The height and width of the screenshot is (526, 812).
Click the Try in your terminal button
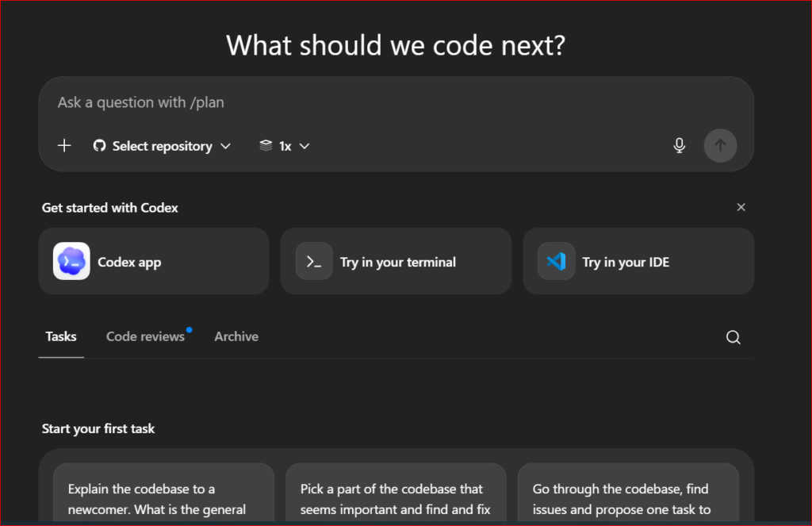pyautogui.click(x=396, y=262)
